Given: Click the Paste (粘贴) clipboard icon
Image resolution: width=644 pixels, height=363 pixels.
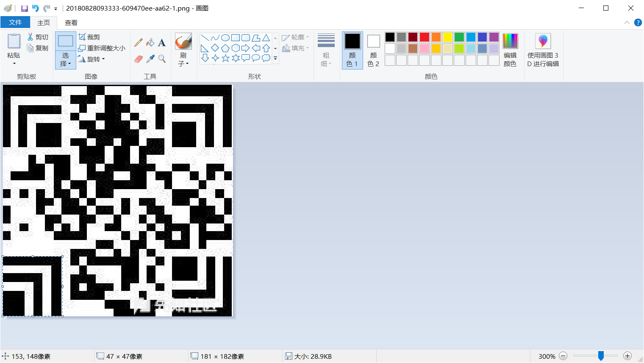Looking at the screenshot, I should tap(14, 42).
